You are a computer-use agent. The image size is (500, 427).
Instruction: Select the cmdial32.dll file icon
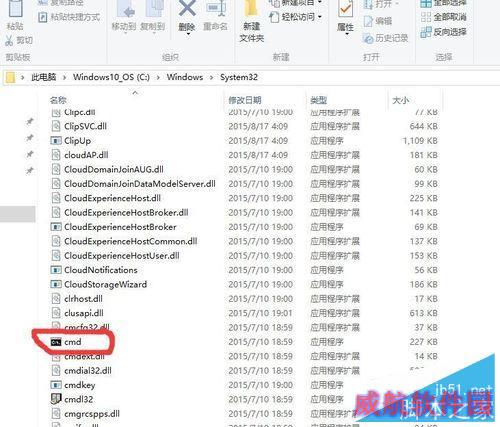click(x=56, y=371)
